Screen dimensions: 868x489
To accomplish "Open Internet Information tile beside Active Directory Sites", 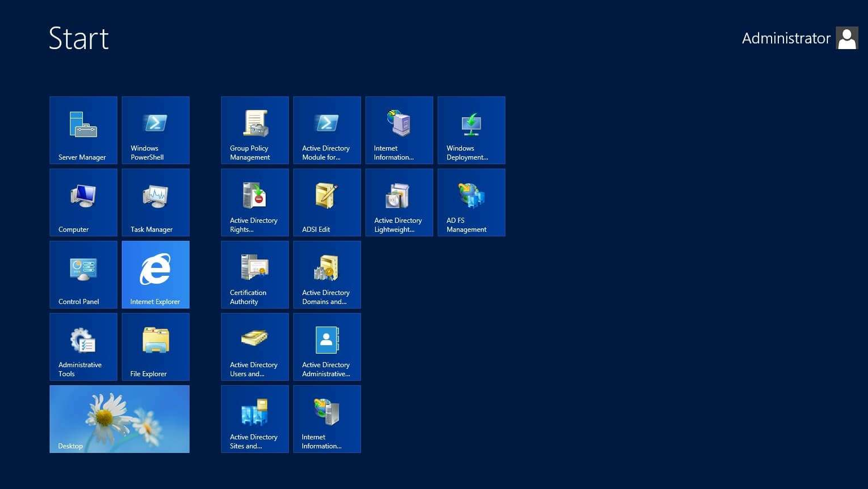I will point(327,419).
